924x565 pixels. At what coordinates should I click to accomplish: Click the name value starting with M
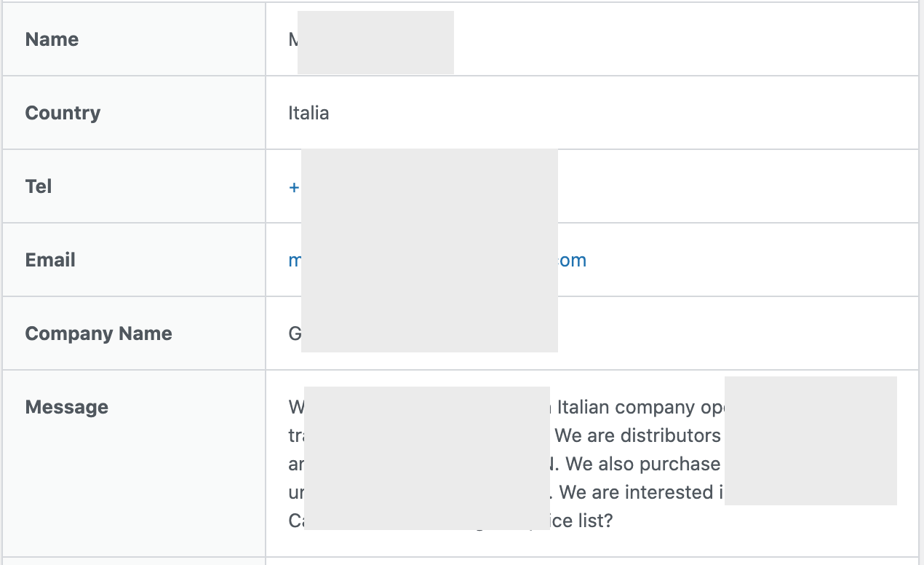tap(293, 39)
